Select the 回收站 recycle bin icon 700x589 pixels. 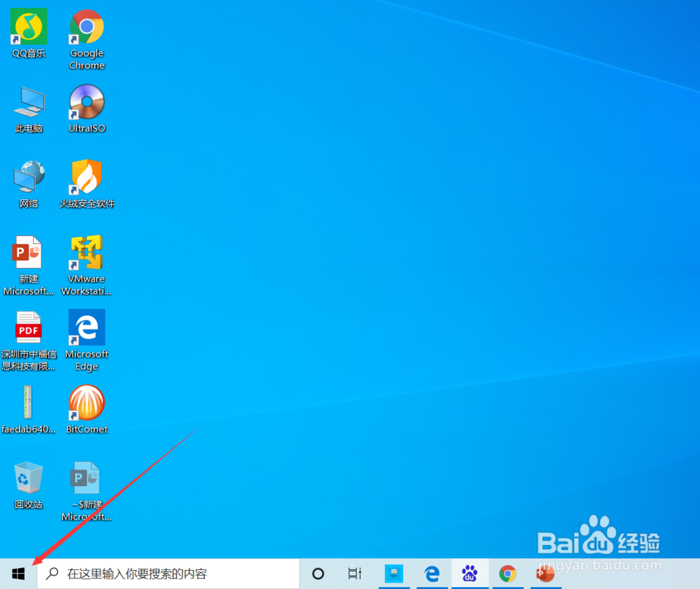[29, 485]
